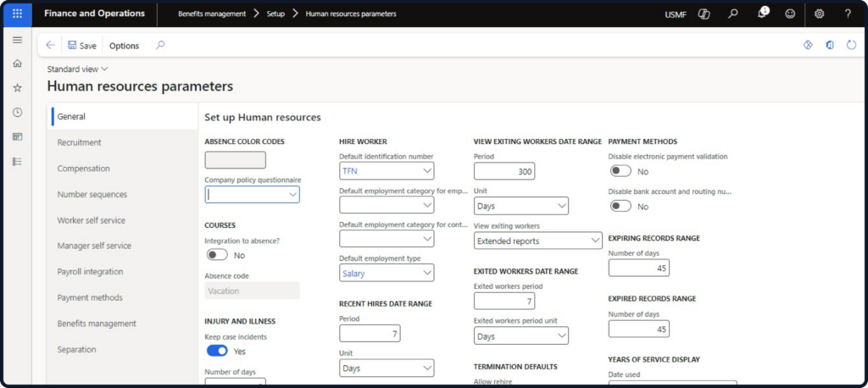The height and width of the screenshot is (388, 868).
Task: Open the help question mark
Action: click(x=848, y=14)
